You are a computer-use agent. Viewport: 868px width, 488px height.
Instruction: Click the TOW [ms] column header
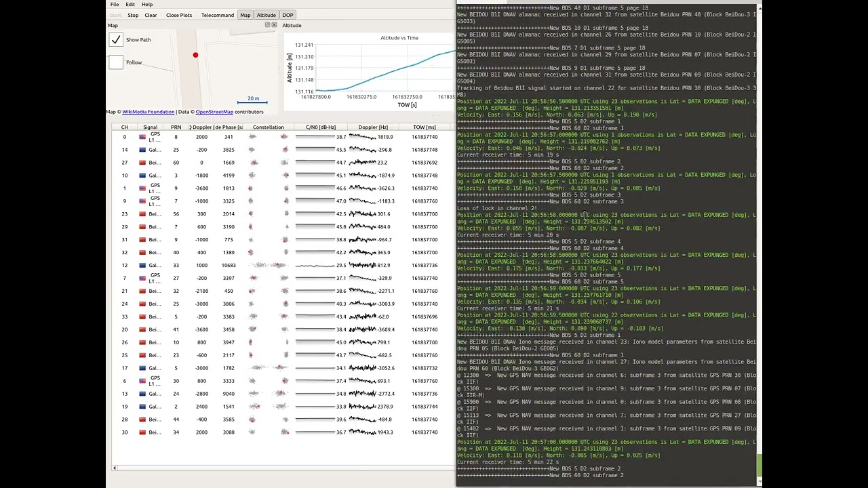click(425, 127)
